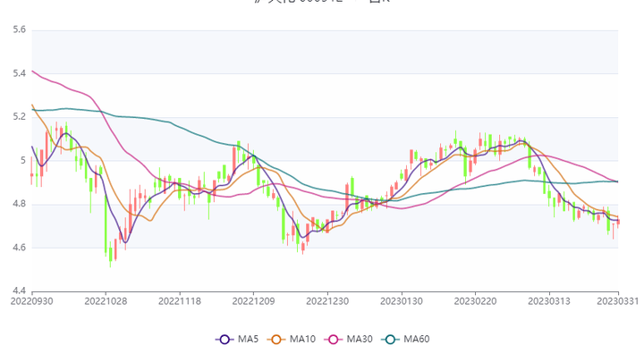The image size is (644, 362).
Task: Click the 5.6 value on the y-axis
Action: (x=18, y=30)
